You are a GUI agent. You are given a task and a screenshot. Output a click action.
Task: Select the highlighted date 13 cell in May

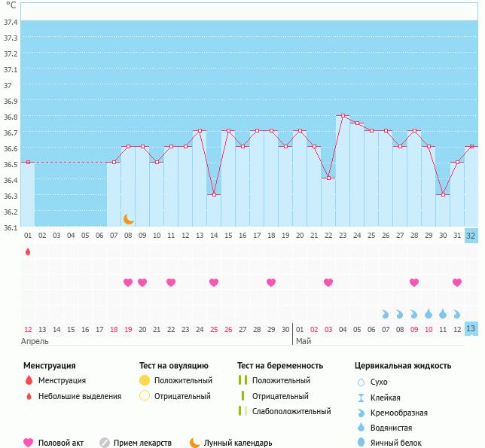471,329
